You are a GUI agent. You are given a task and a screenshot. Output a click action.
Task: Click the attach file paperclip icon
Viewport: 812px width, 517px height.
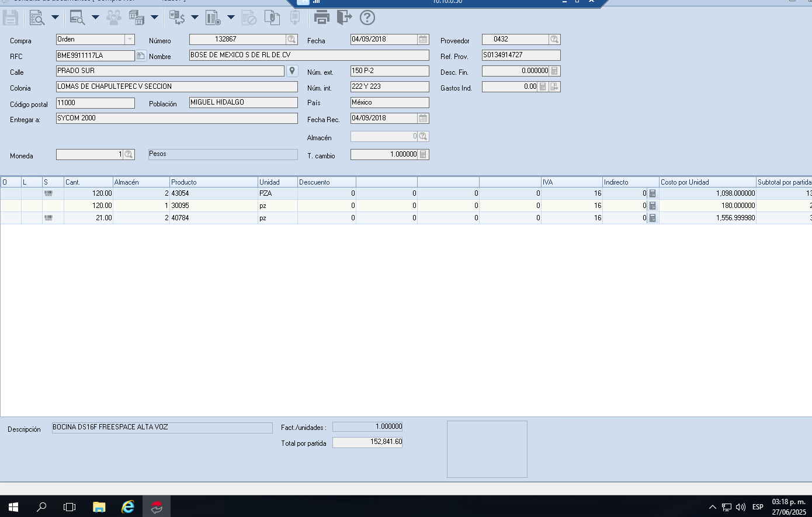click(x=272, y=18)
